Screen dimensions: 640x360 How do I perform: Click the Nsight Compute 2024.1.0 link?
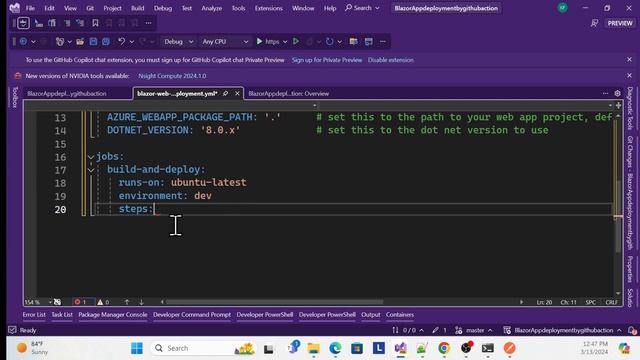click(x=172, y=76)
